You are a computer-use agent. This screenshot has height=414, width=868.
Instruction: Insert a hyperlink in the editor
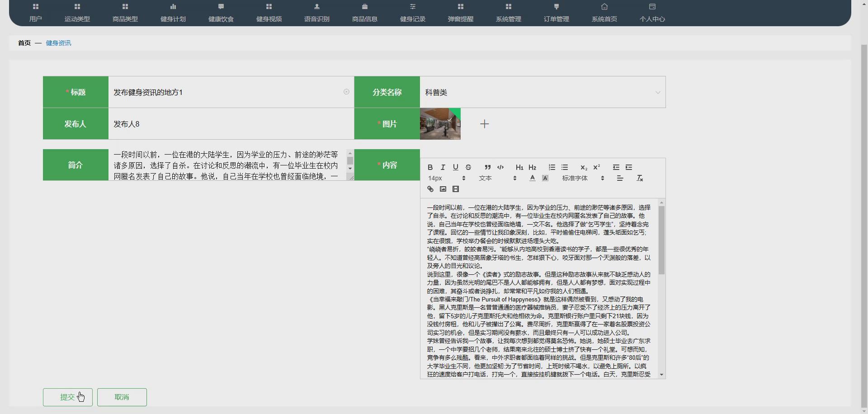430,189
